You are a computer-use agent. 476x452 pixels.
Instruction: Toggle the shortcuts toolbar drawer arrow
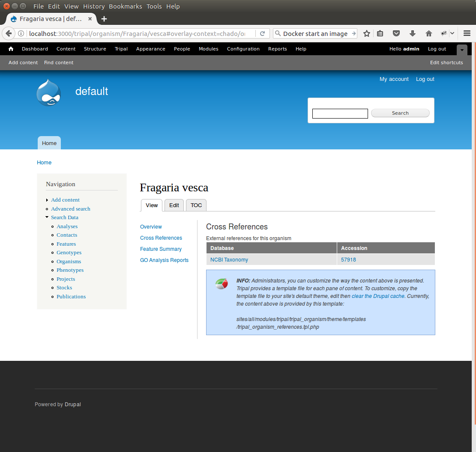coord(462,50)
